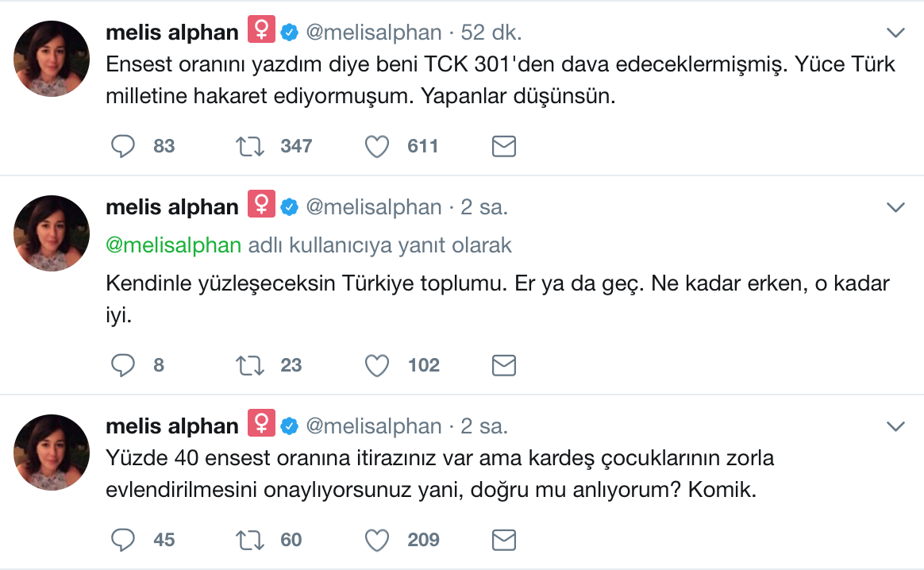Share the 'Kendinle yüzleşeceksin' tweet by message
924x570 pixels.
(x=504, y=365)
